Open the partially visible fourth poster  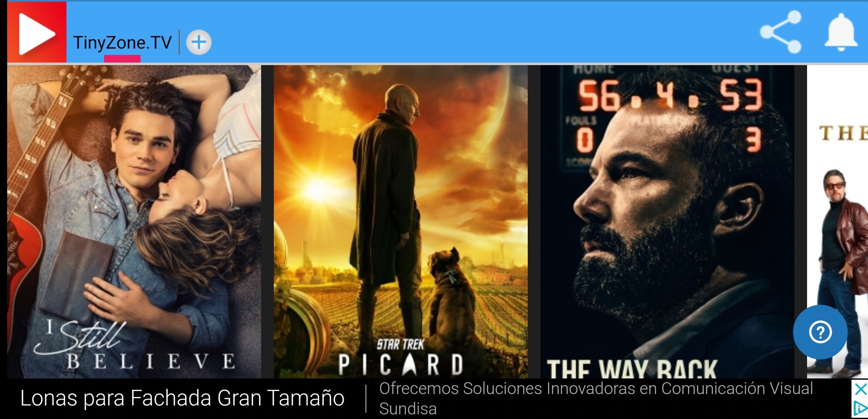point(838,222)
